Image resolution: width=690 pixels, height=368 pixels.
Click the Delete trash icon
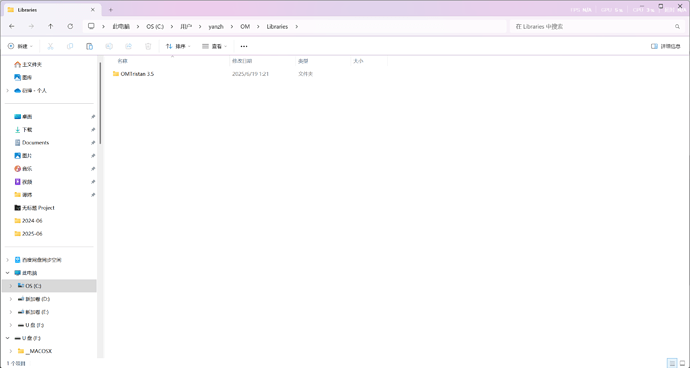(x=148, y=46)
